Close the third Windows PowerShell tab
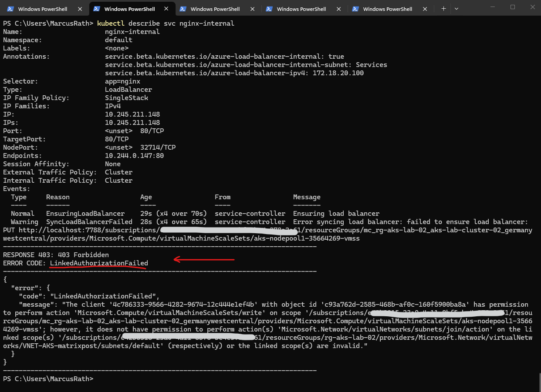The height and width of the screenshot is (392, 541). [x=252, y=9]
